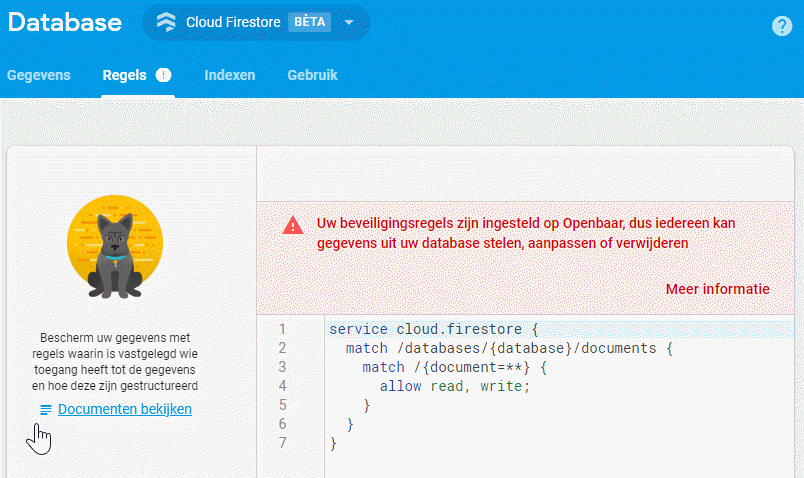Click the 'allow read, write;' code line

point(454,386)
